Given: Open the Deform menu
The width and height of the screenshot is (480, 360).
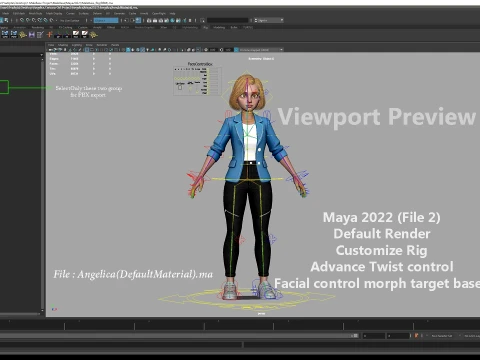Looking at the screenshot, I should pos(97,14).
